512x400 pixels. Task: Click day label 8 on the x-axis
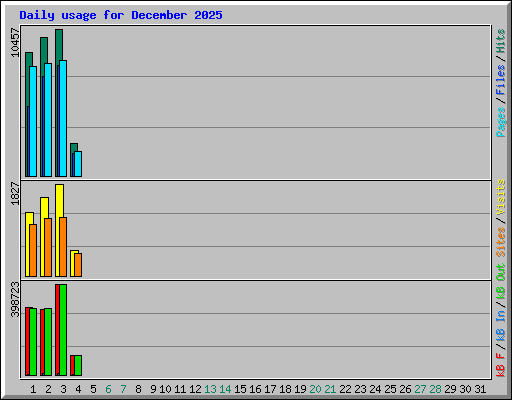[138, 389]
